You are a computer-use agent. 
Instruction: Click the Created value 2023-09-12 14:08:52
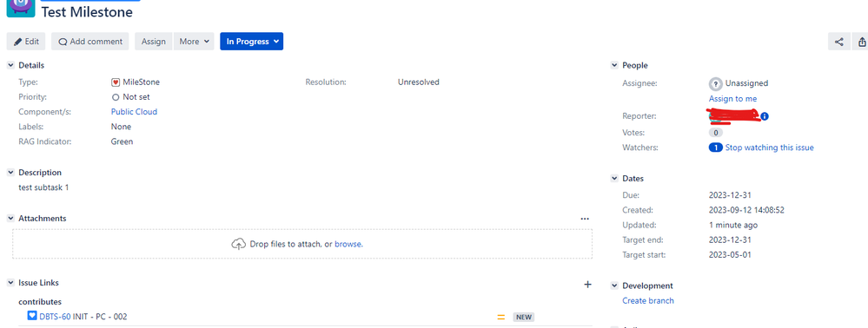pyautogui.click(x=746, y=210)
